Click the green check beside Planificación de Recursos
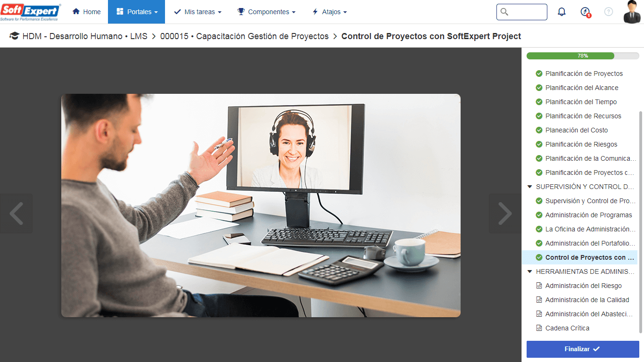Image resolution: width=644 pixels, height=362 pixels. click(x=539, y=116)
